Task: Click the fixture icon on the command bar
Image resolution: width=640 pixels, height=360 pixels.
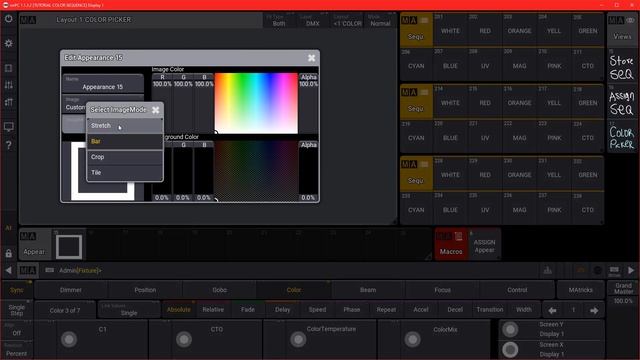Action: (x=548, y=270)
